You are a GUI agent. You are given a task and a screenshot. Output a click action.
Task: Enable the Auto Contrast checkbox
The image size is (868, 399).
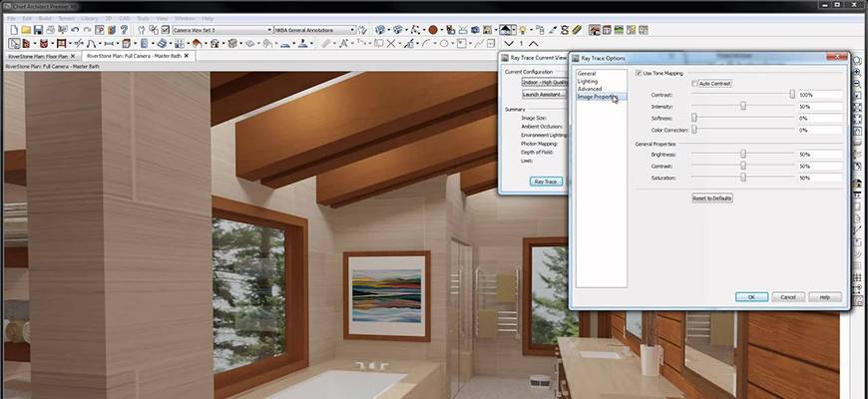pos(695,83)
